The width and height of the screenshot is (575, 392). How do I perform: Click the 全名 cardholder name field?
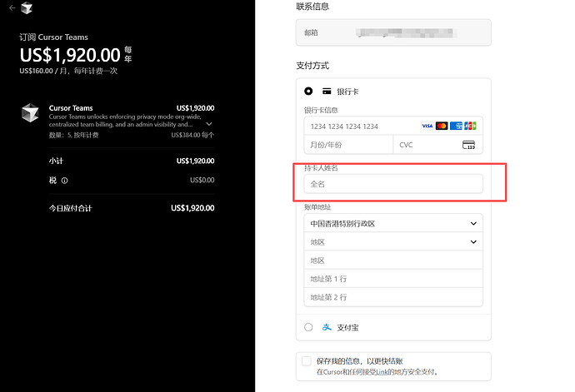[393, 184]
